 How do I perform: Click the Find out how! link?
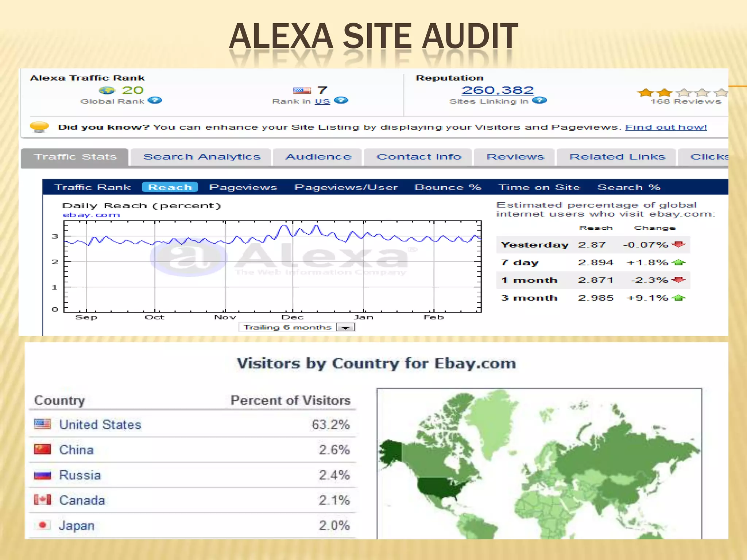point(666,127)
